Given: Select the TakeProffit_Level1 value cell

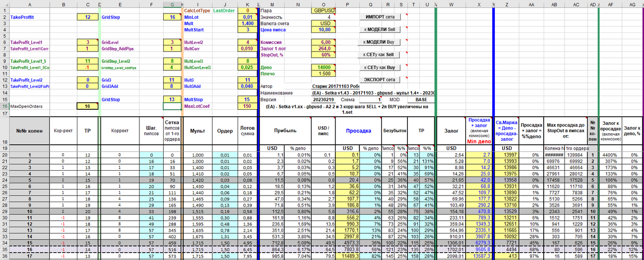Looking at the screenshot, I should (88, 42).
